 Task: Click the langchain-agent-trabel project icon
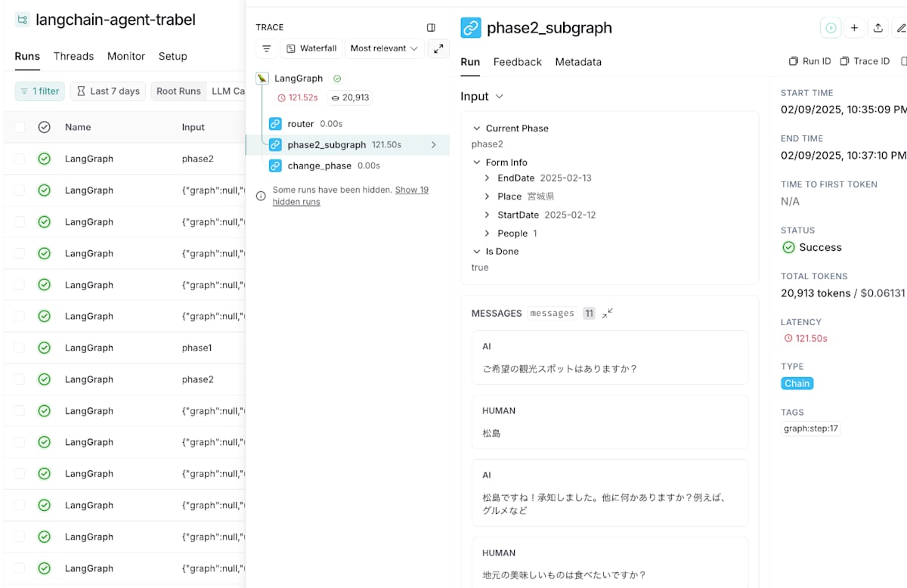pyautogui.click(x=23, y=20)
